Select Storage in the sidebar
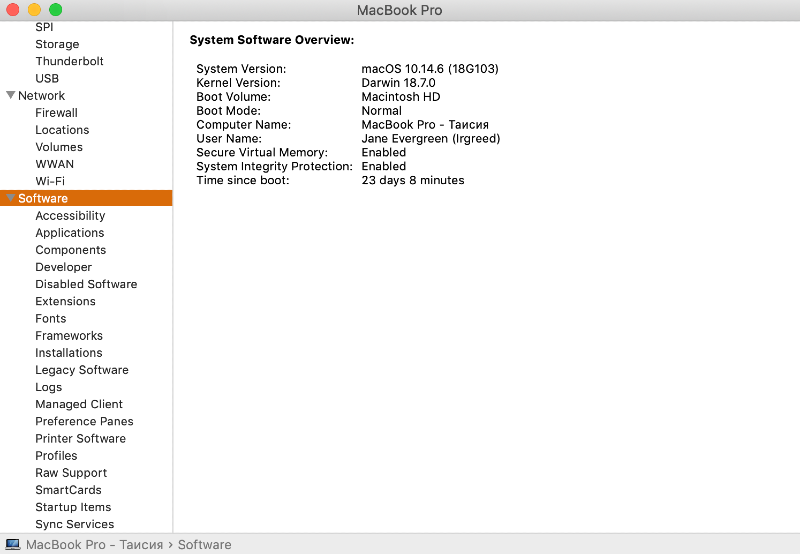The height and width of the screenshot is (554, 800). tap(57, 44)
